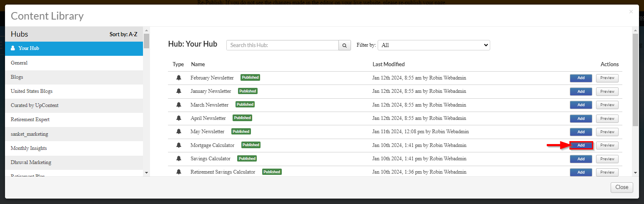Preview the March Newsletter
This screenshot has height=204, width=644.
[607, 105]
